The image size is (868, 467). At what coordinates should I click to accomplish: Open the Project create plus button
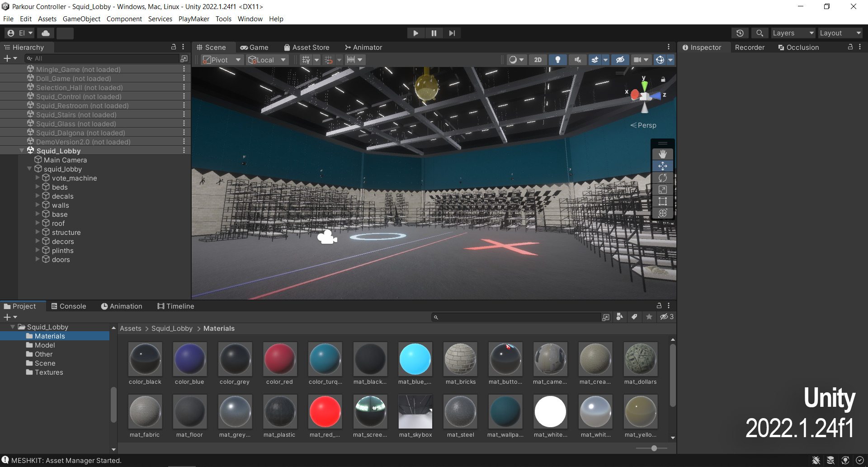coord(10,317)
